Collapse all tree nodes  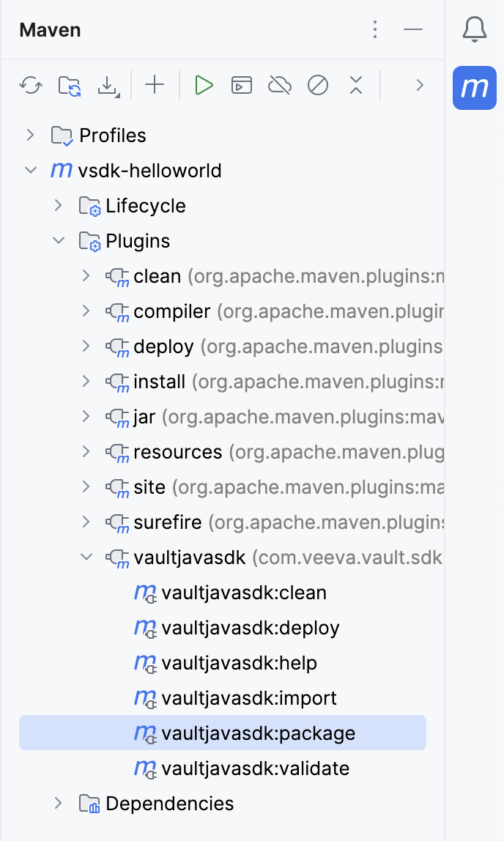(x=356, y=85)
